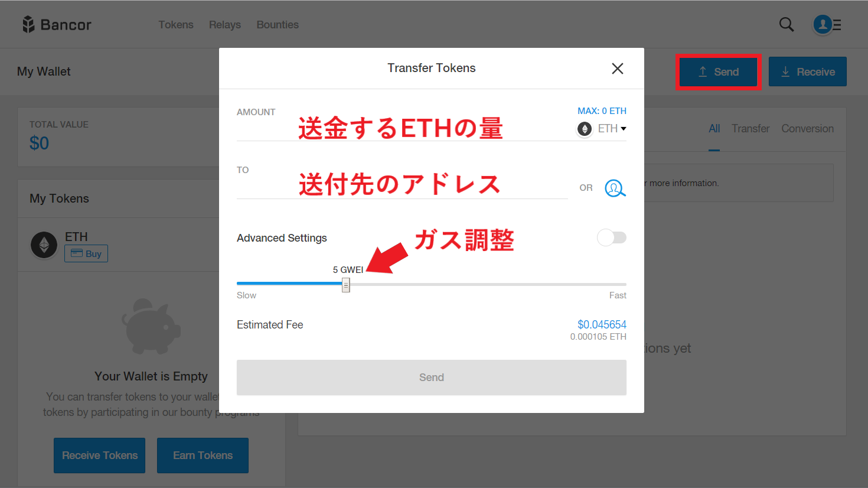This screenshot has height=488, width=868.
Task: Click the piggy bank illustration
Action: tap(151, 326)
